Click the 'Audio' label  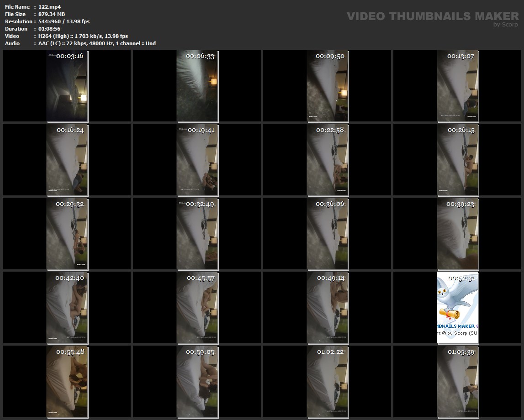(12, 43)
